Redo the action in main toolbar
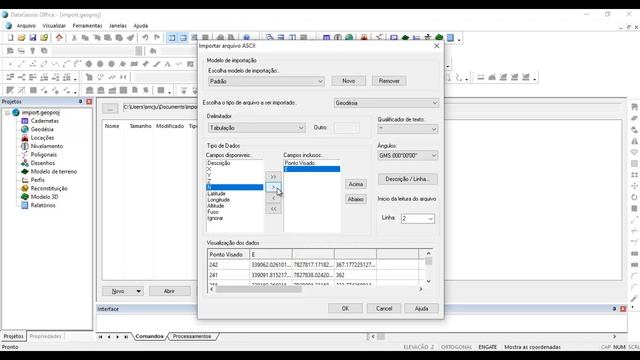This screenshot has height=360, width=640. (157, 38)
